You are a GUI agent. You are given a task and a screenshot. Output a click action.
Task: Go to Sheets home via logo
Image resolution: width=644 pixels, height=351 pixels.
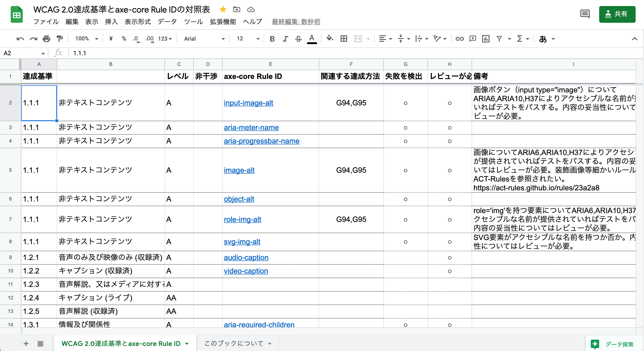click(17, 14)
